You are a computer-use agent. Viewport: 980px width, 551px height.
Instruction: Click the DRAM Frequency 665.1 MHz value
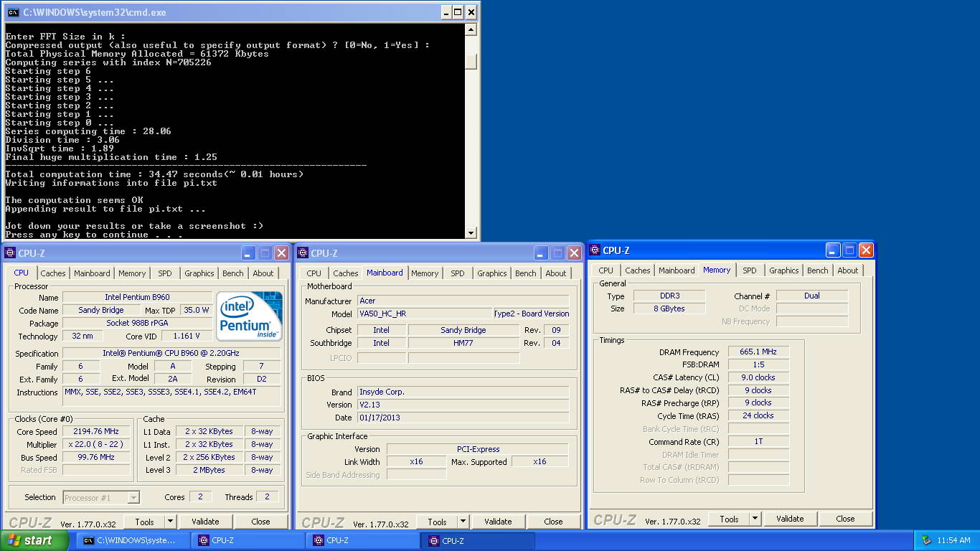[x=758, y=352]
